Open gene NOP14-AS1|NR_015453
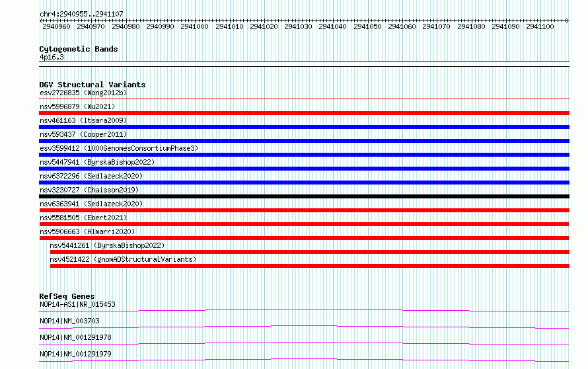Viewport: 588px width, 369px height. 77,304
